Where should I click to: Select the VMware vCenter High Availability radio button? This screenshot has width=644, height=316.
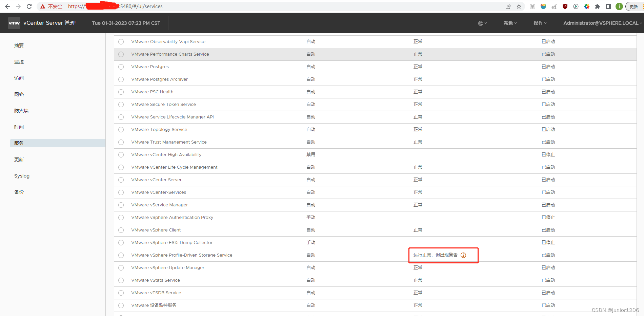pos(121,155)
